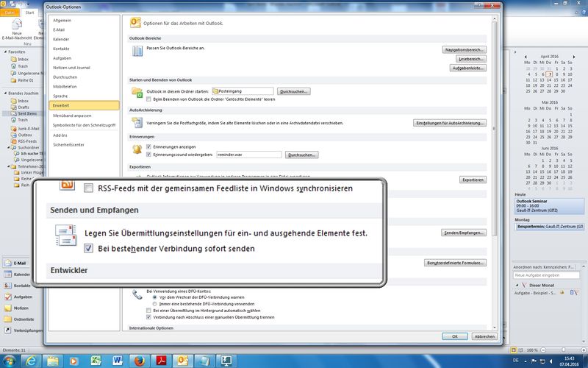Click Neue E-Mail-Nachricht icon in Outlook ribbon
The image size is (588, 368).
tap(16, 25)
